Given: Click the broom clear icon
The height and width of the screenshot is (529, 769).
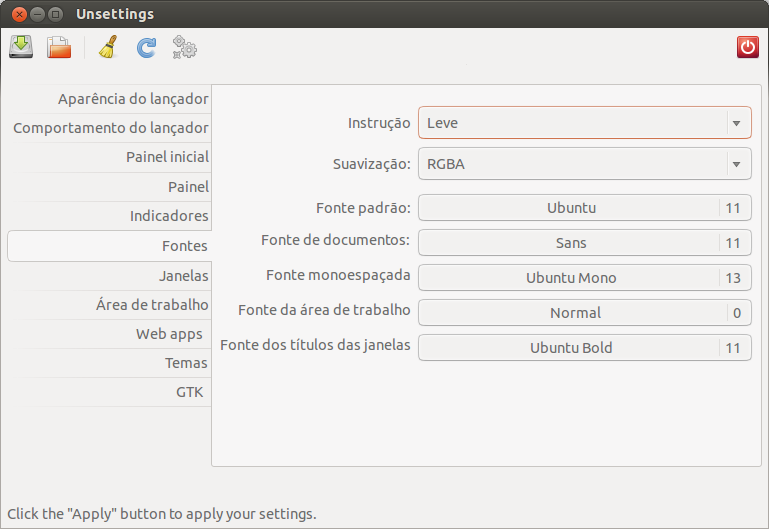Looking at the screenshot, I should [x=108, y=47].
